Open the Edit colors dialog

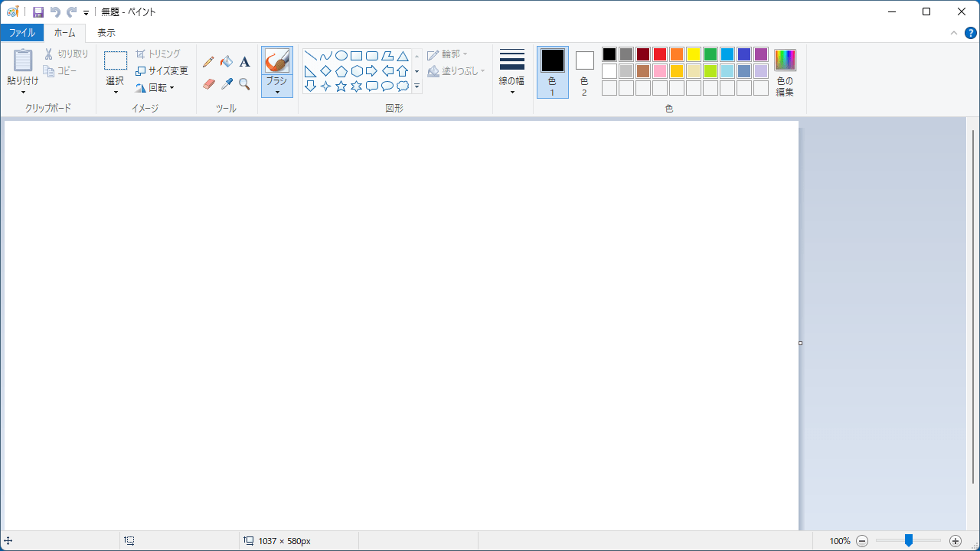click(785, 73)
